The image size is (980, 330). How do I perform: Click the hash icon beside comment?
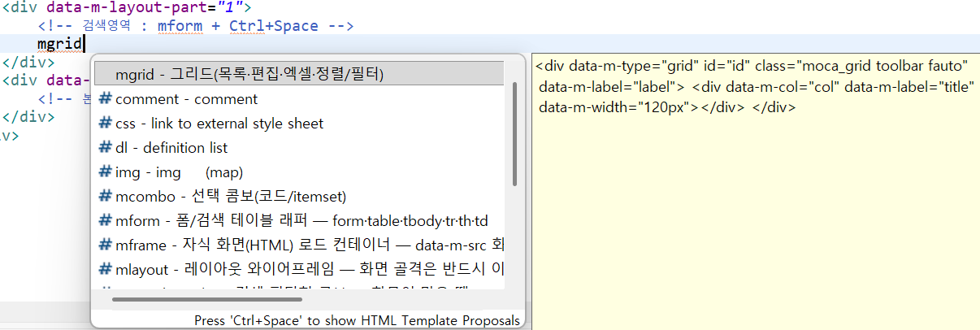pos(105,99)
